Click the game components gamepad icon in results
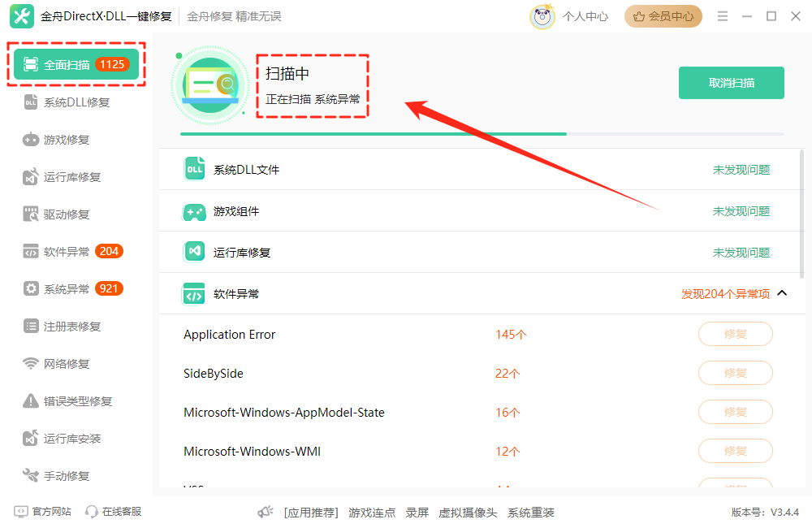 click(194, 211)
